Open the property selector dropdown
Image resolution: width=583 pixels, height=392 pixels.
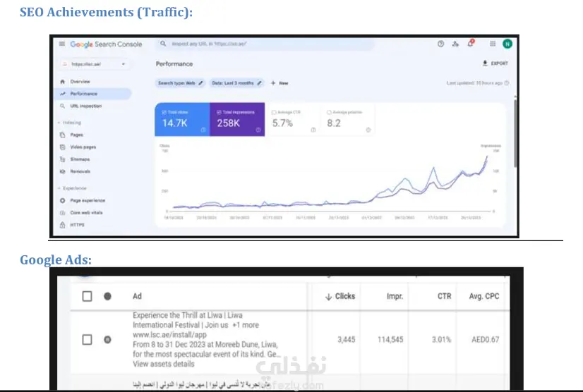click(x=94, y=64)
